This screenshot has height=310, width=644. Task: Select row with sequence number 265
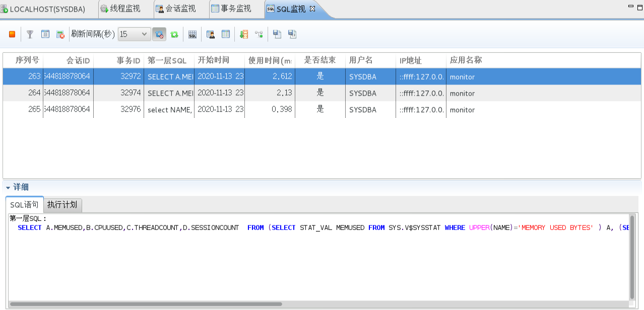point(322,110)
